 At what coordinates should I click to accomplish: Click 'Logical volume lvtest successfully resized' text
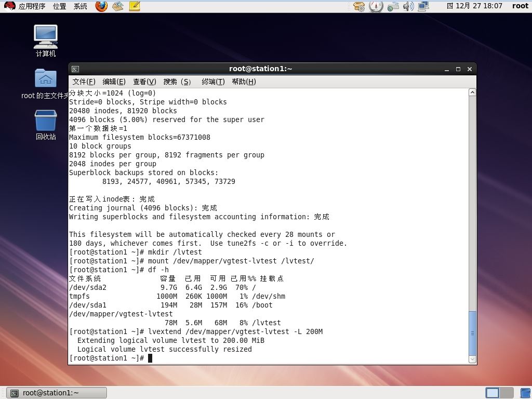[x=165, y=349]
